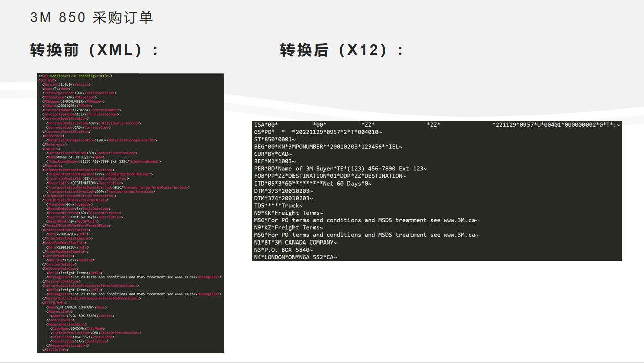The image size is (644, 363).
Task: Click the <PODate>20010203 XML line
Action: point(67,106)
